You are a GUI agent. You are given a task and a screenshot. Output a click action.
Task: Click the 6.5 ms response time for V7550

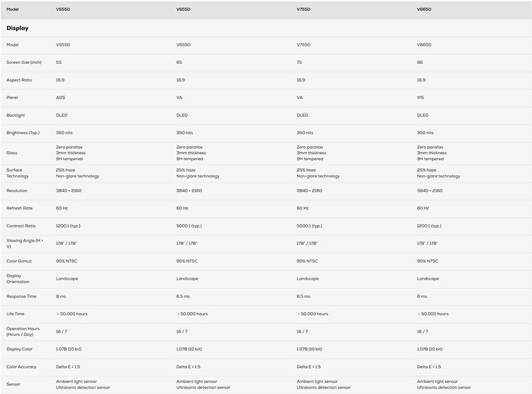[303, 296]
